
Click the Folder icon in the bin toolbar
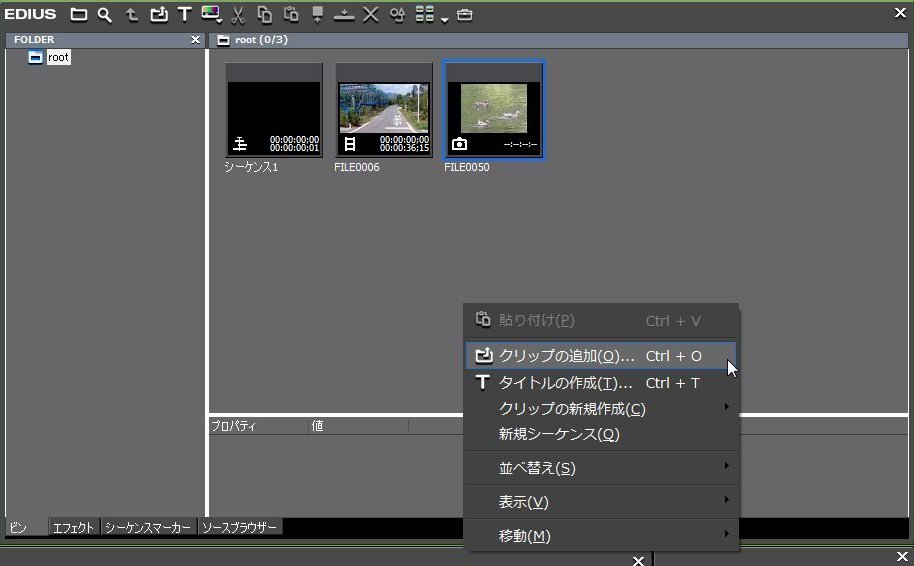pos(78,15)
